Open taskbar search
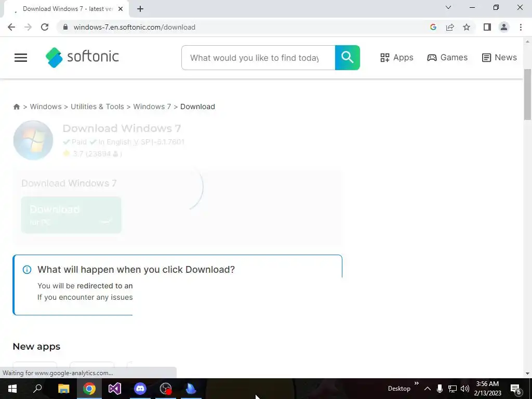Screen dimensions: 532x399 (37, 389)
